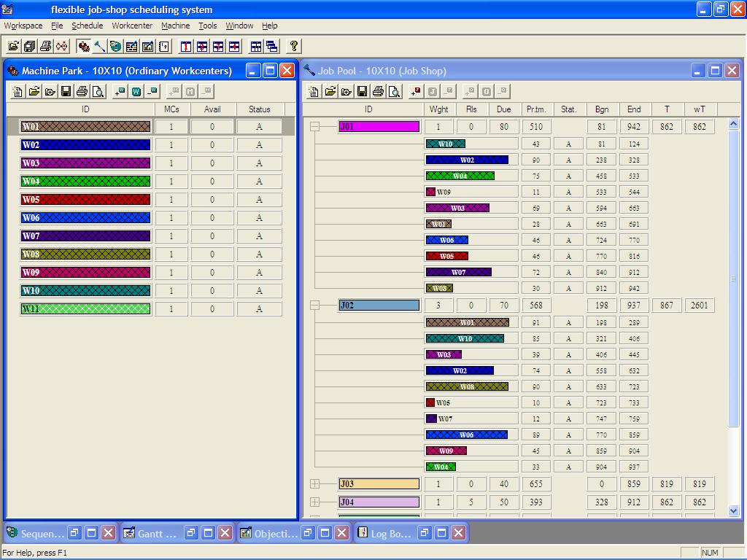Toggle Job Pool hammer button in main toolbar
Viewport: 747px width, 560px height.
click(100, 46)
